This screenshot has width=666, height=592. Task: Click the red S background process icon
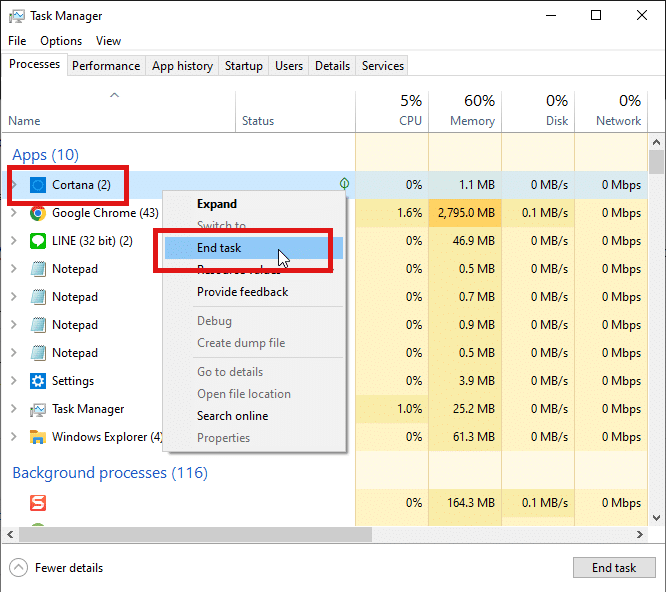click(38, 503)
